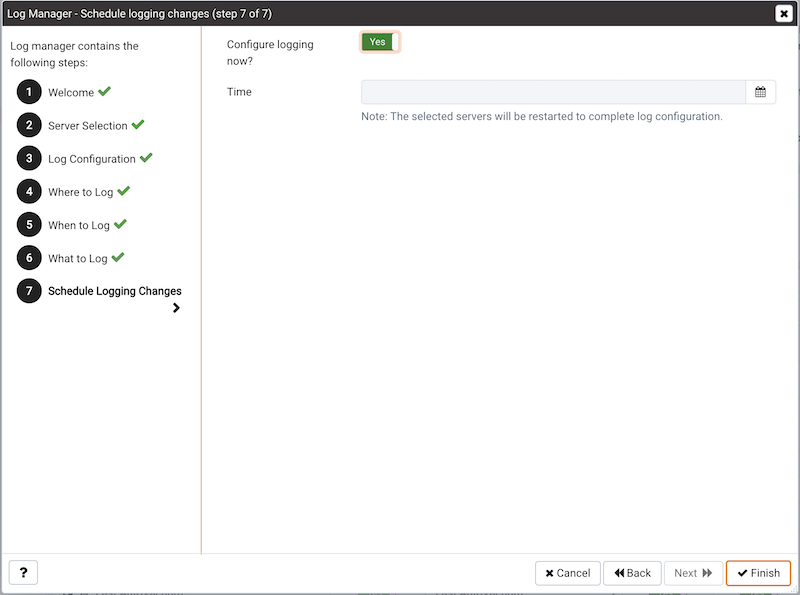This screenshot has height=595, width=800.
Task: Open the calendar picker for Time
Action: pos(760,92)
